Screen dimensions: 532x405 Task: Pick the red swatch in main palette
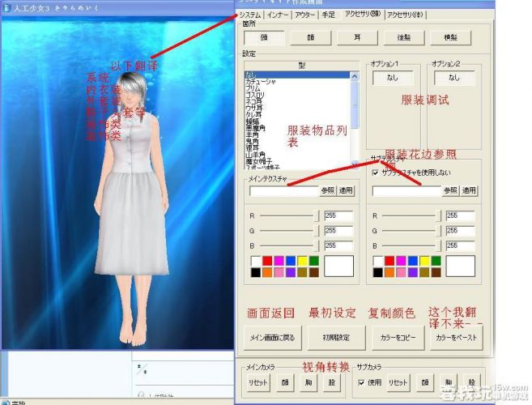(x=268, y=261)
